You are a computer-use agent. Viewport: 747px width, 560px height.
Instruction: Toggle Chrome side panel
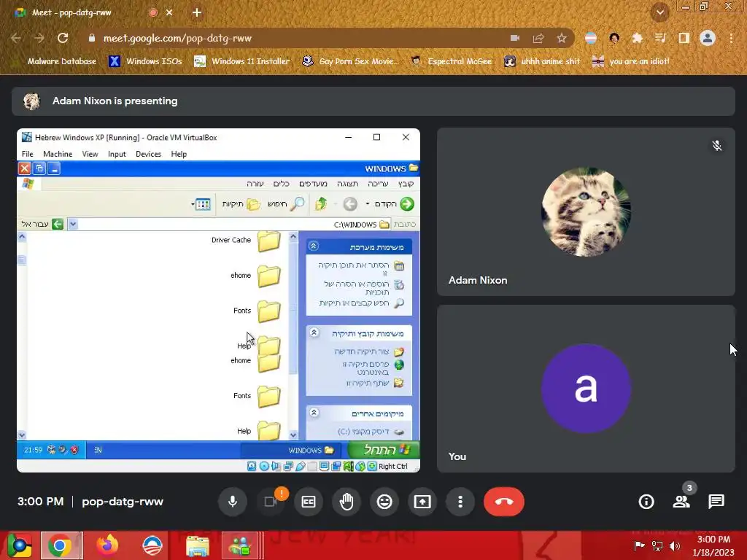[x=684, y=38]
